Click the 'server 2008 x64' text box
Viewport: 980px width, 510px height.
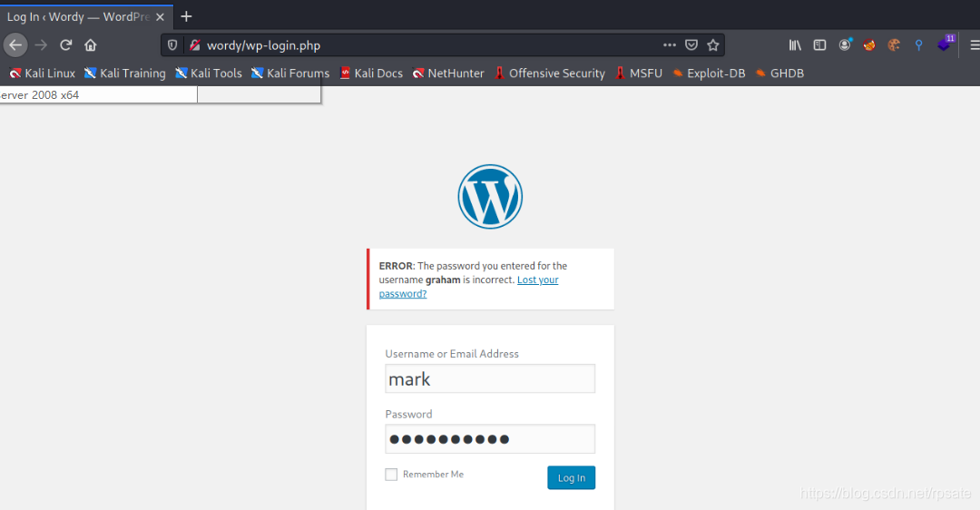(x=98, y=95)
